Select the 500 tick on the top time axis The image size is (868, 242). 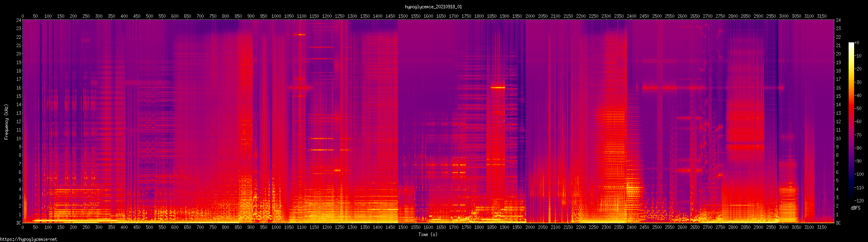[x=149, y=16]
